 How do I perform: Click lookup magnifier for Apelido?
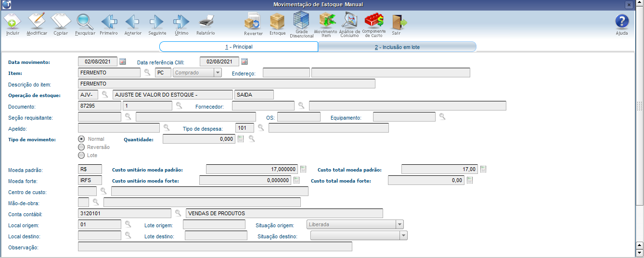pos(167,127)
